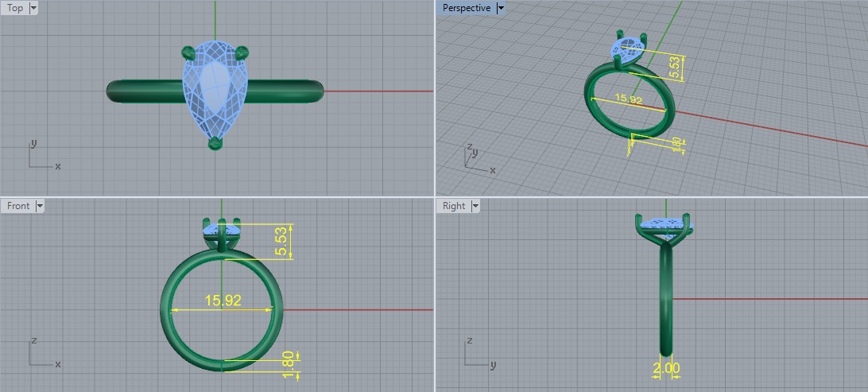
Task: Open the Front viewport dropdown arrow
Action: click(39, 206)
